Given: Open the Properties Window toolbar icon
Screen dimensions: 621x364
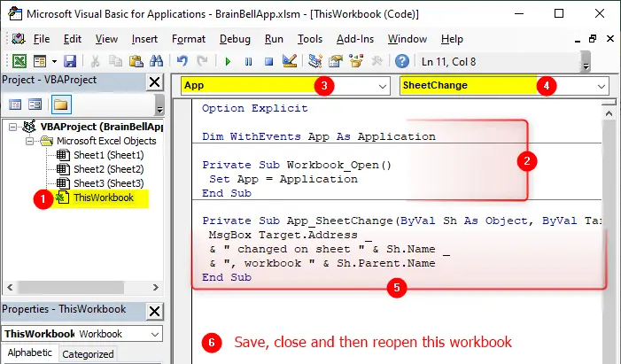Looking at the screenshot, I should coord(336,61).
